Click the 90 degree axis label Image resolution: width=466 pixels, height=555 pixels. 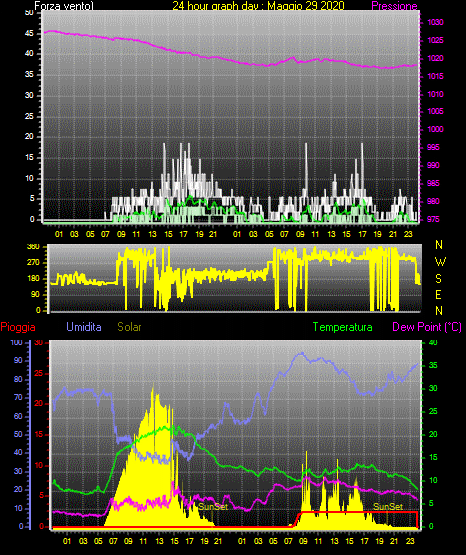(x=35, y=294)
